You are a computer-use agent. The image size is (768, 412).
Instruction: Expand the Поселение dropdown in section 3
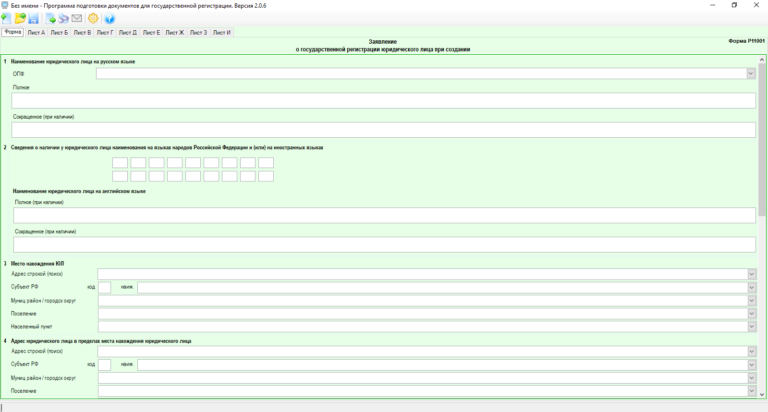pos(751,314)
